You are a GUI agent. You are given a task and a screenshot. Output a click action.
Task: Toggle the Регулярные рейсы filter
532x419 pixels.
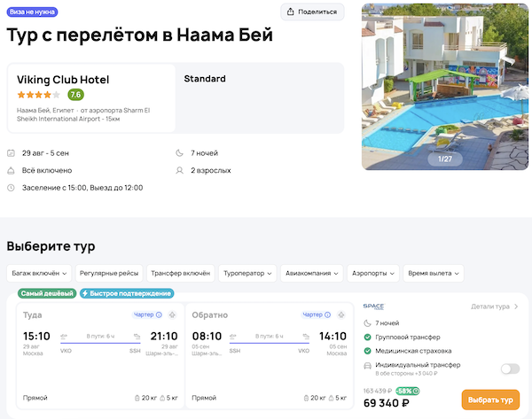click(108, 274)
